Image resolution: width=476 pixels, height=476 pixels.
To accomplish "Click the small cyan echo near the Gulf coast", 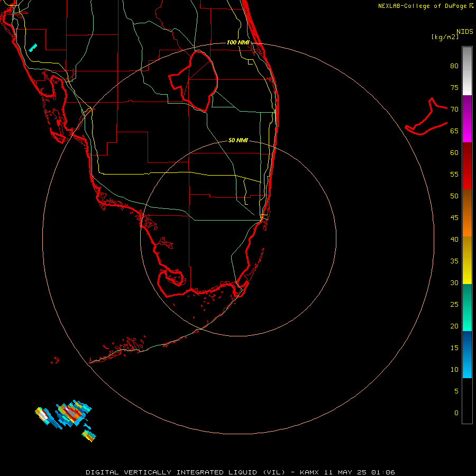I will [33, 48].
